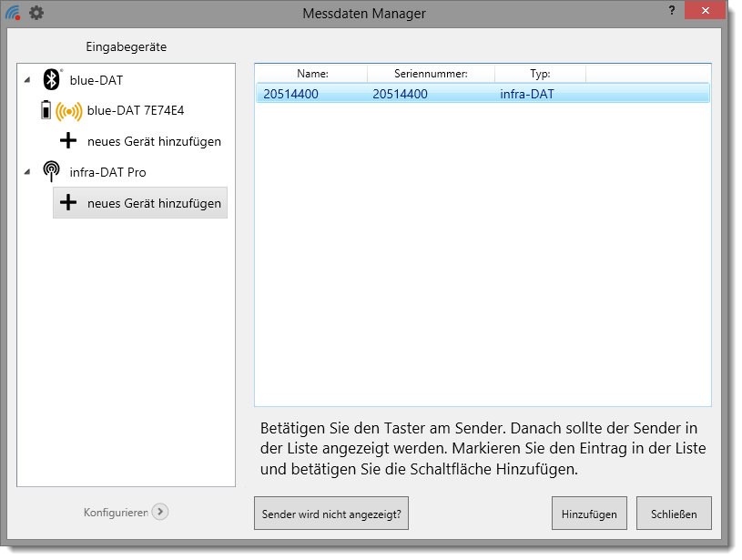Image resolution: width=742 pixels, height=560 pixels.
Task: Select the blue-DAT 7E74E4 device label
Action: [136, 111]
